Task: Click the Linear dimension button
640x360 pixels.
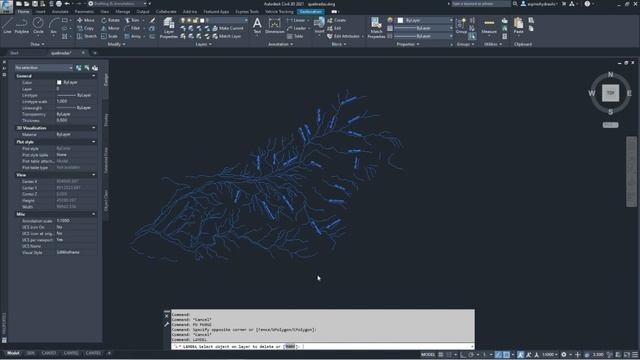Action: (296, 20)
